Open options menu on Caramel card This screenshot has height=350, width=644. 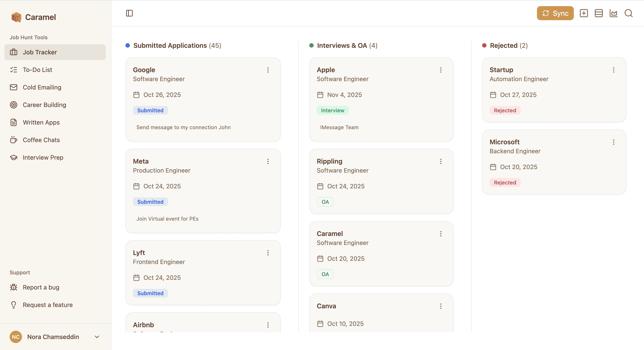tap(441, 234)
